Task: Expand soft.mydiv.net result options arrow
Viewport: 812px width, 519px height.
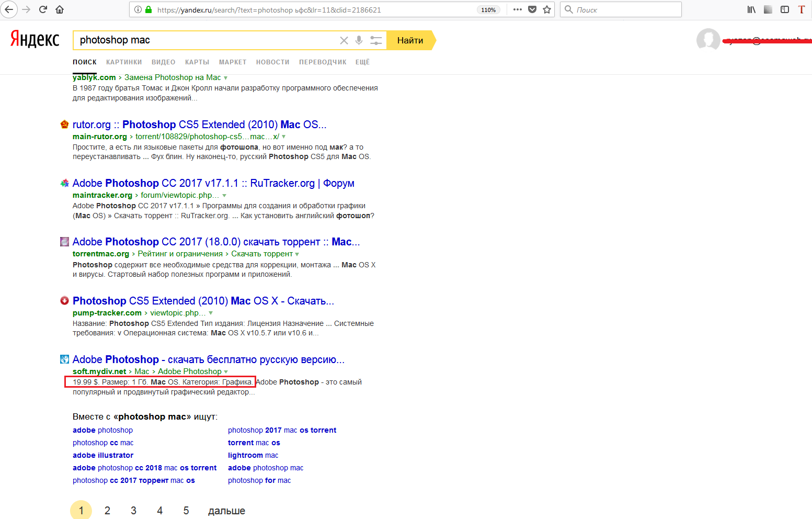Action: (x=226, y=372)
